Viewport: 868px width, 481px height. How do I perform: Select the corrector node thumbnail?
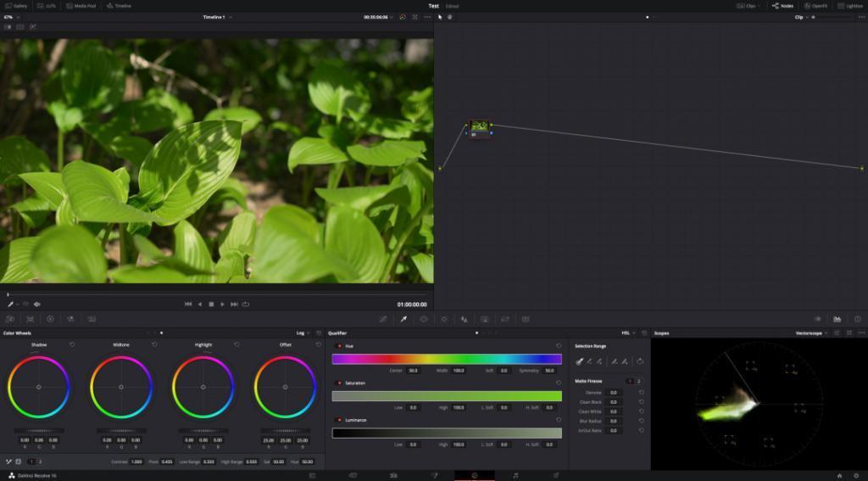(x=480, y=126)
